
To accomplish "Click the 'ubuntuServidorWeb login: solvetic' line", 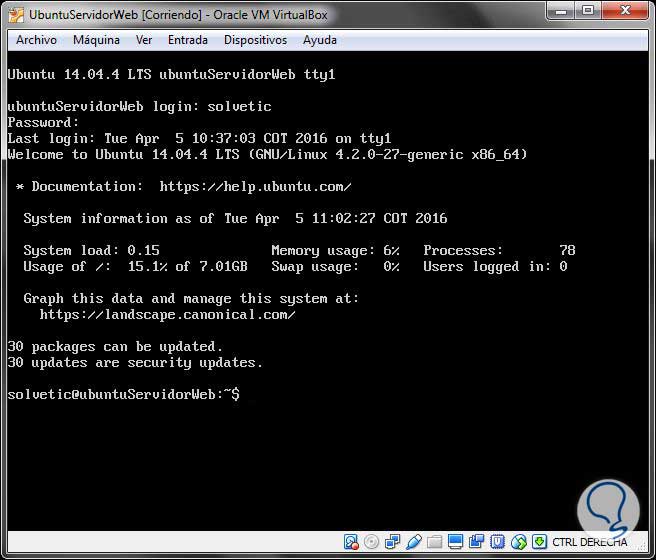I will (x=139, y=107).
